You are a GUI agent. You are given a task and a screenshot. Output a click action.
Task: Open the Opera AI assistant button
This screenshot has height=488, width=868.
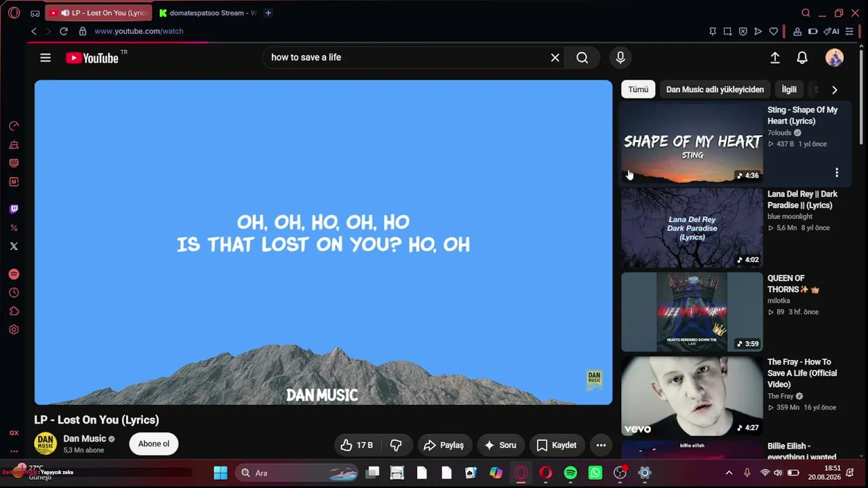831,31
